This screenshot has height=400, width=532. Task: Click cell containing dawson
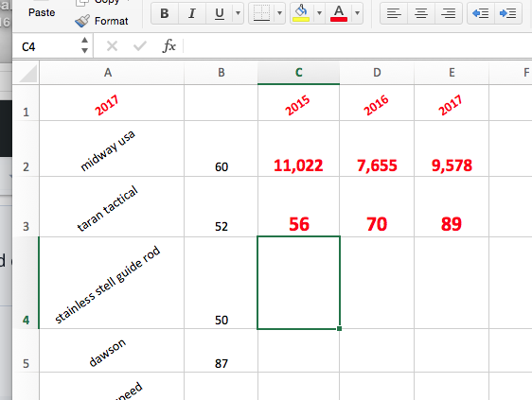coord(112,350)
